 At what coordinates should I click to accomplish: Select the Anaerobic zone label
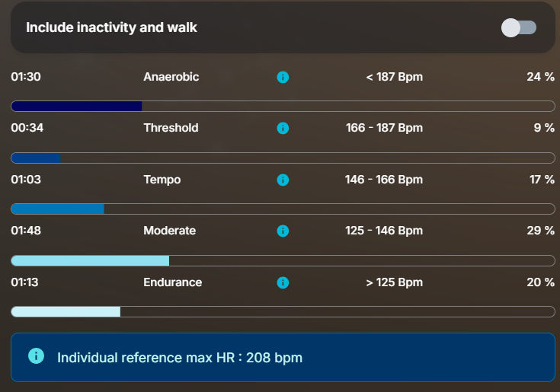click(171, 77)
